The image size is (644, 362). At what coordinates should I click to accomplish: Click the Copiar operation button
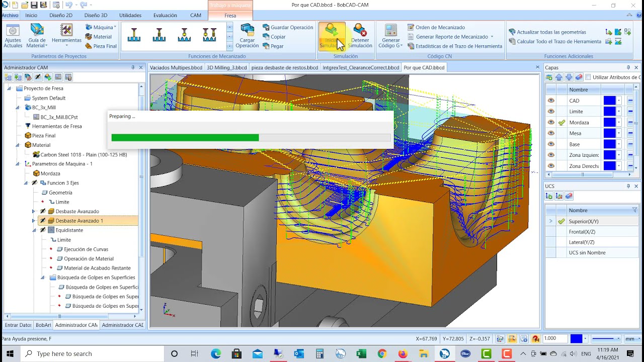pyautogui.click(x=274, y=37)
